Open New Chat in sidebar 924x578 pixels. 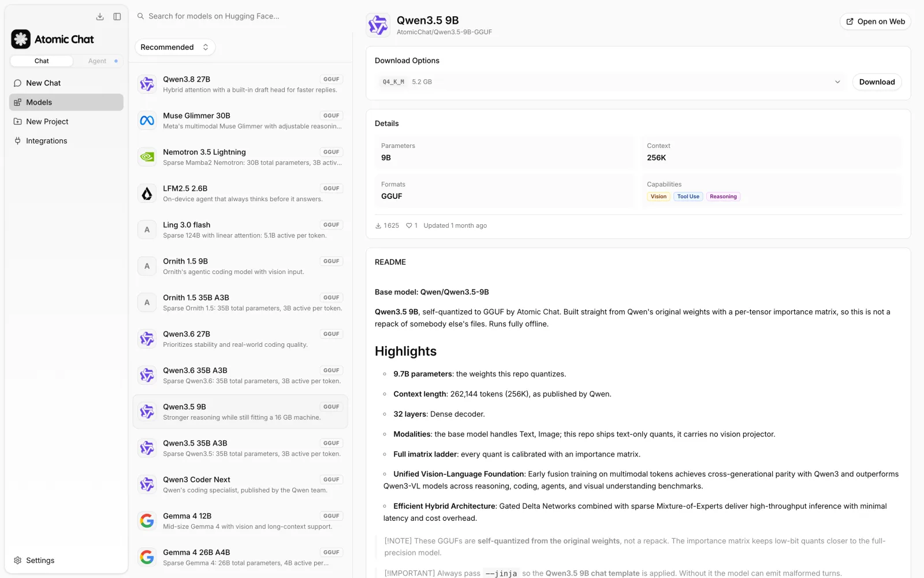66,83
